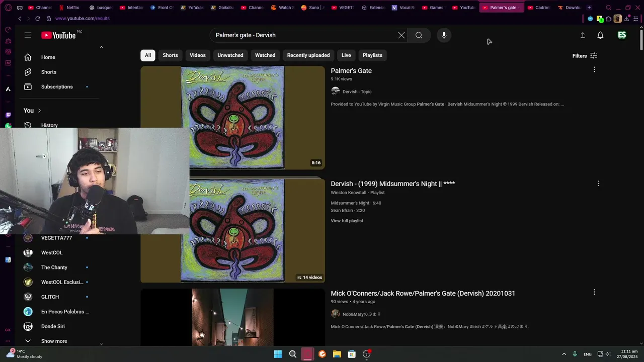Click the magnifier search button
Viewport: 644px width, 362px height.
[x=419, y=35]
